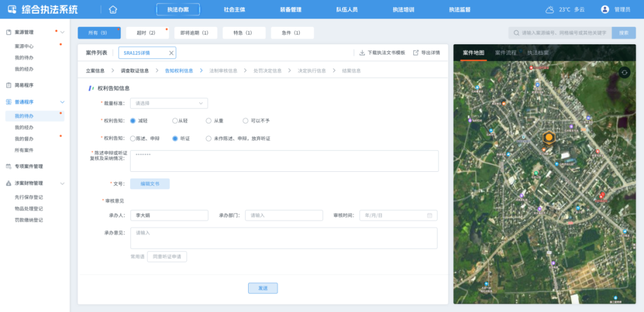This screenshot has height=312, width=644.
Task: Open the home page icon
Action: [113, 10]
